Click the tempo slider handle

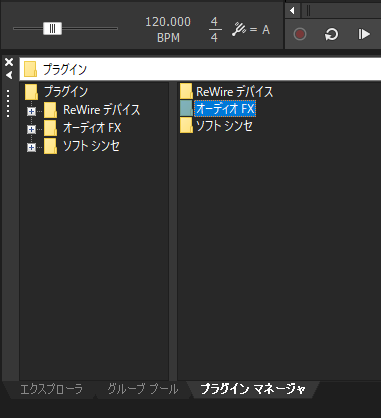52,29
